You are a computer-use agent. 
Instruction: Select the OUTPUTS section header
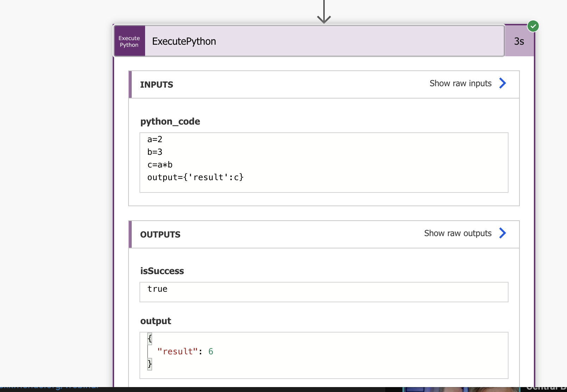pos(160,235)
